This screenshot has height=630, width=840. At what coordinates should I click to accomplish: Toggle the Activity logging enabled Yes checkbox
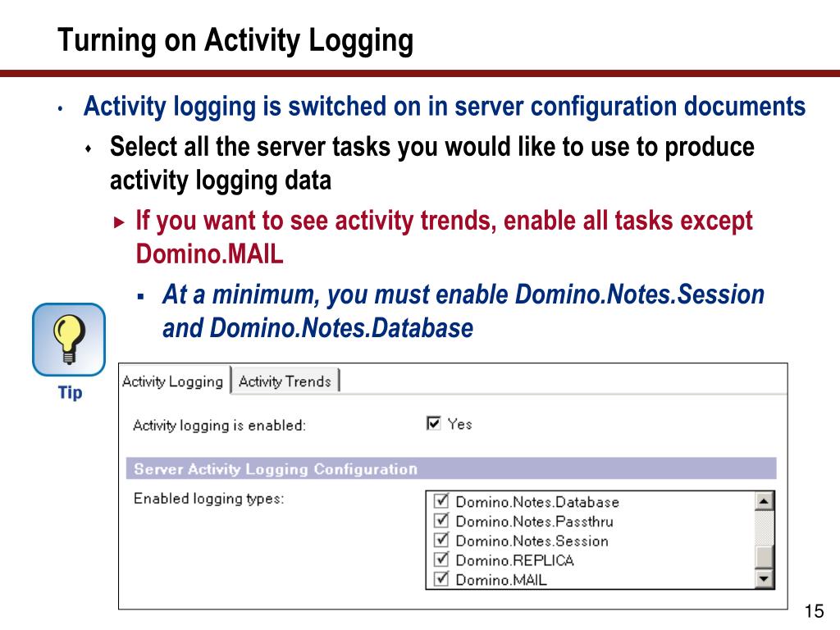[x=433, y=423]
